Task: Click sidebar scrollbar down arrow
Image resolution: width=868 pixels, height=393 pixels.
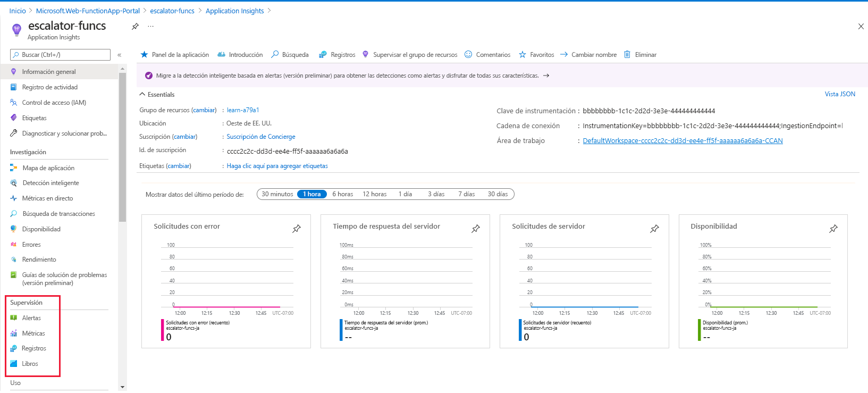Action: (123, 387)
